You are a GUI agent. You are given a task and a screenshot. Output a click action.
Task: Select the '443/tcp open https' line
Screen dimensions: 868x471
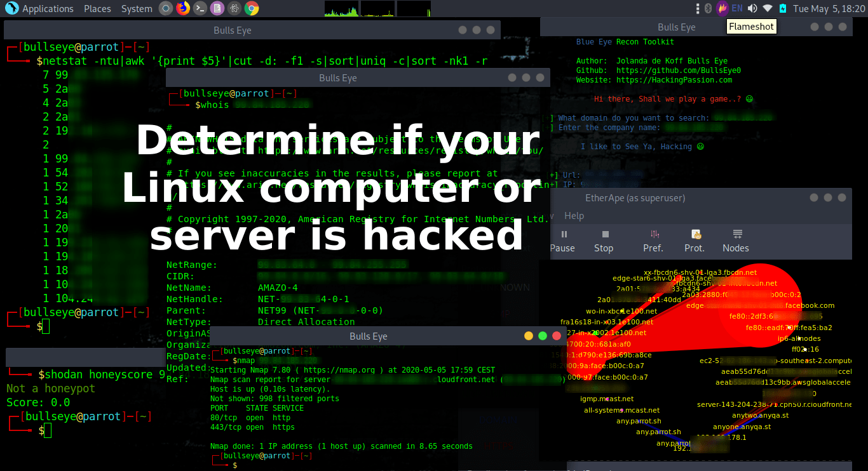[x=252, y=427]
